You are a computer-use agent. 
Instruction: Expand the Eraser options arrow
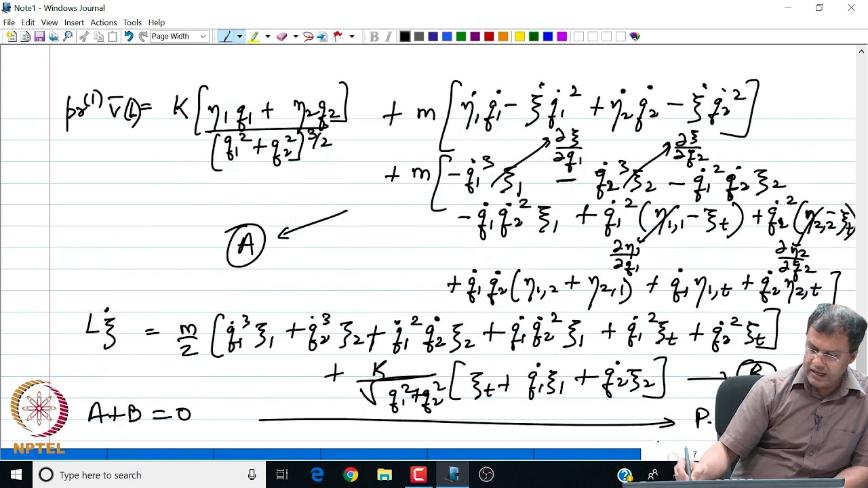click(x=295, y=37)
